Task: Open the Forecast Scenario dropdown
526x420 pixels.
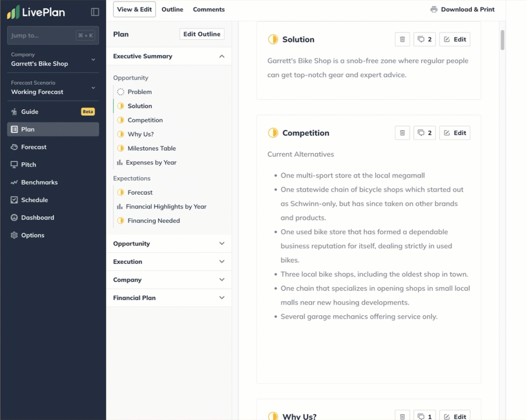Action: click(x=53, y=88)
